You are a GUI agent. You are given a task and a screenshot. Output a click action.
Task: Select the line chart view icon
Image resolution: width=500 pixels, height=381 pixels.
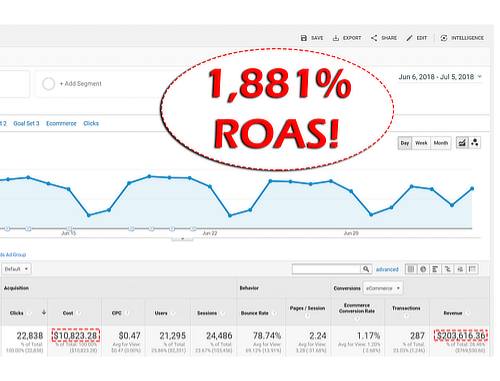click(x=462, y=143)
